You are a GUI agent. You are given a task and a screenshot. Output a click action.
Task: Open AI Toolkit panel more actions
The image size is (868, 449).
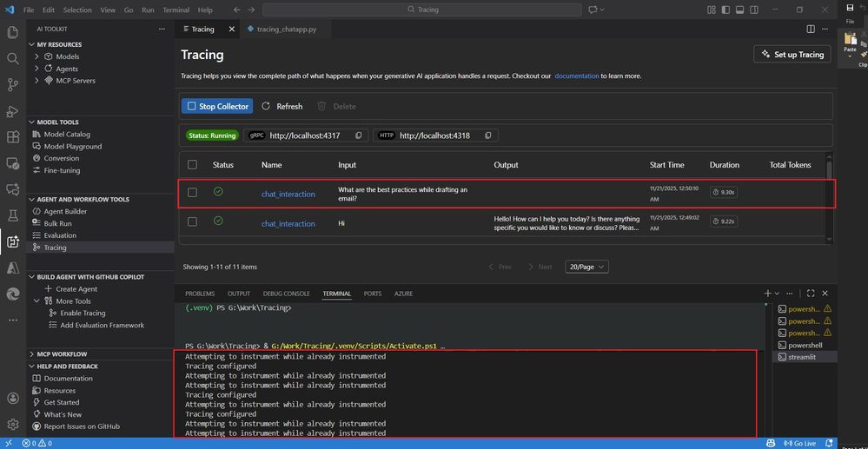click(162, 29)
